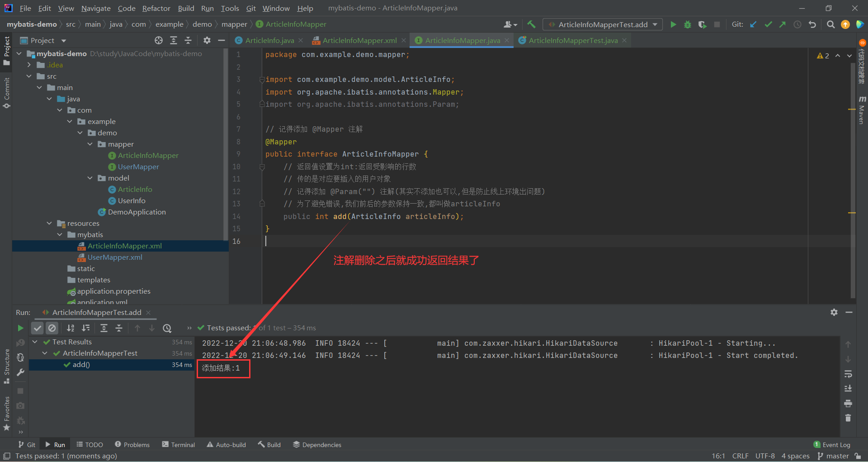
Task: Open the Tools menu
Action: 230,8
